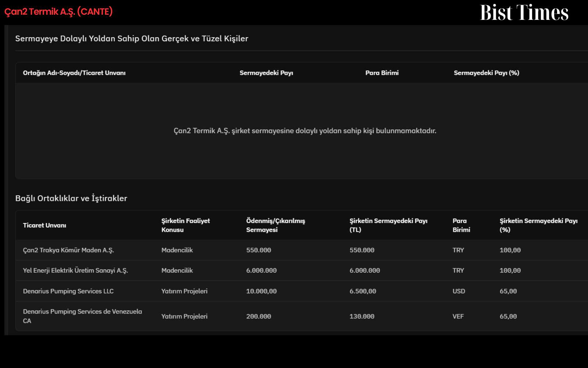Click Madencilik in Çan2 Trakya row

177,250
